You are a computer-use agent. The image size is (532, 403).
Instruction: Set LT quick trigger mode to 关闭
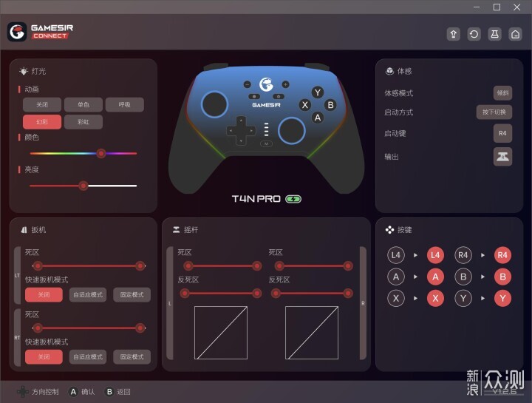pos(44,295)
